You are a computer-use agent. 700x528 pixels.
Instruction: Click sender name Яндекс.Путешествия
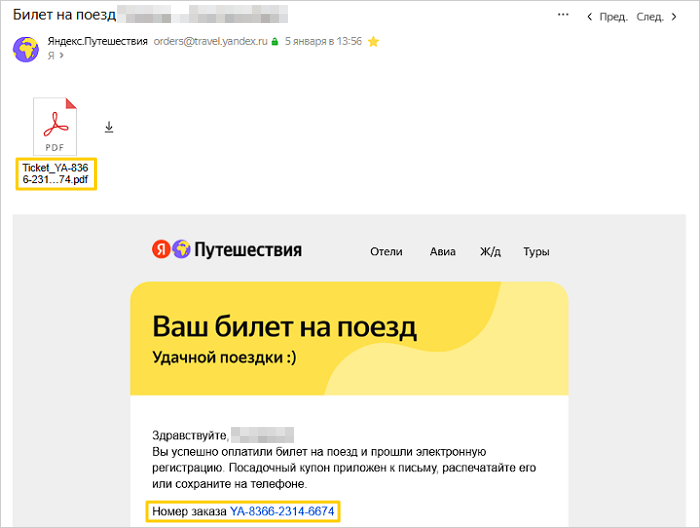(x=97, y=42)
